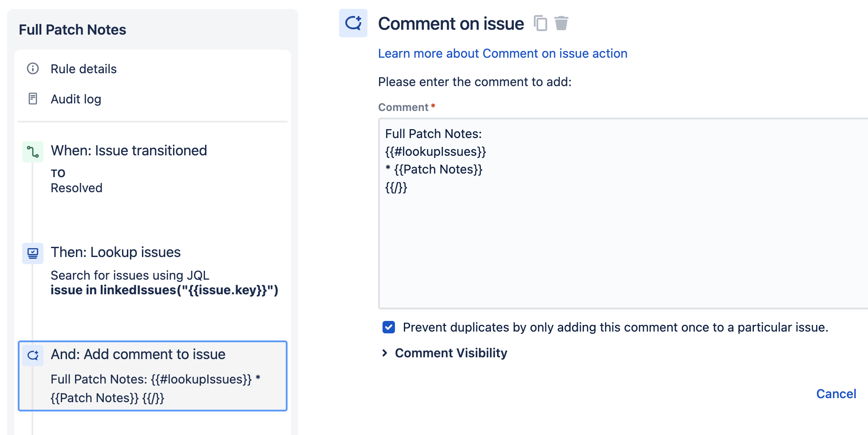
Task: Delete the Comment on issue action
Action: 562,24
